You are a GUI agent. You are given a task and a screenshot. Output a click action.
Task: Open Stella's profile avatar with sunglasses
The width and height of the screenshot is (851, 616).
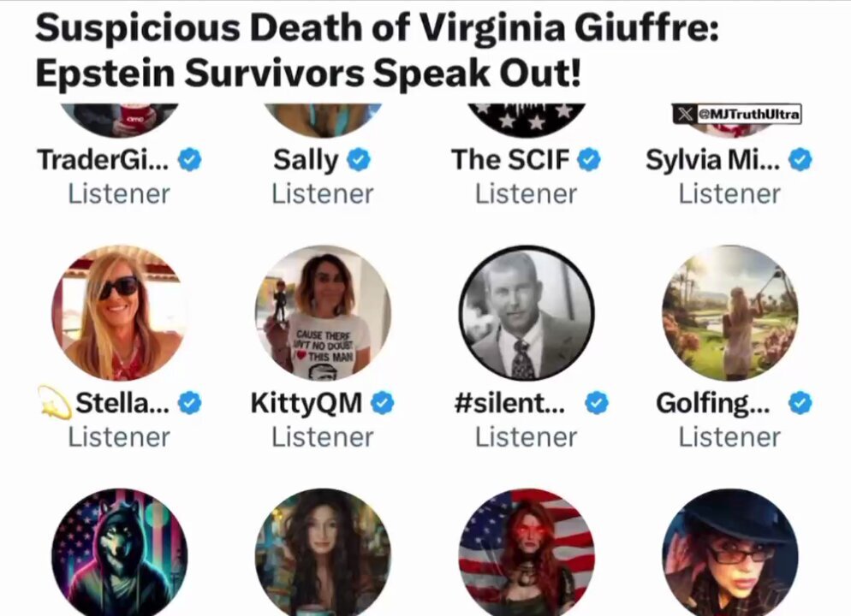(119, 313)
